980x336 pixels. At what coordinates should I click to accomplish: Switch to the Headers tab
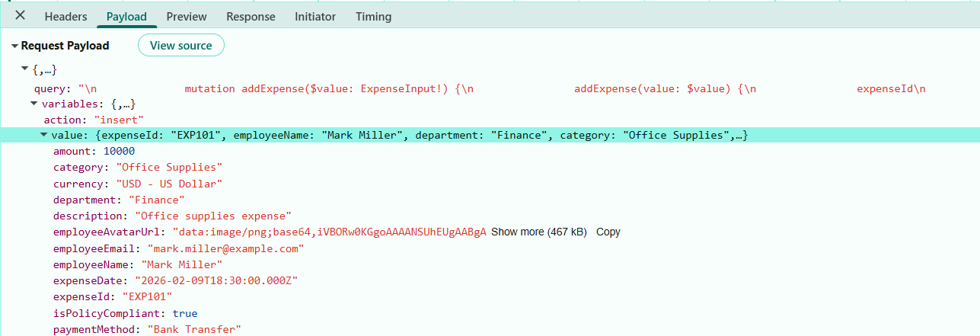(65, 16)
